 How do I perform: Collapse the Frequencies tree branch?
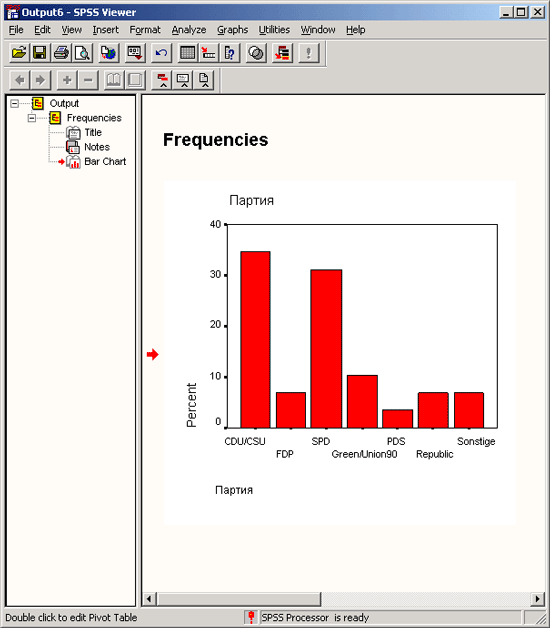[32, 118]
